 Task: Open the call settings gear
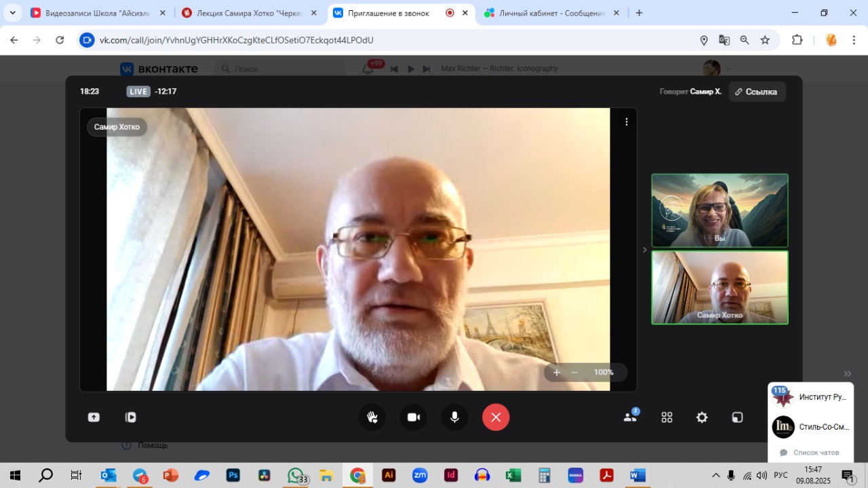point(702,417)
